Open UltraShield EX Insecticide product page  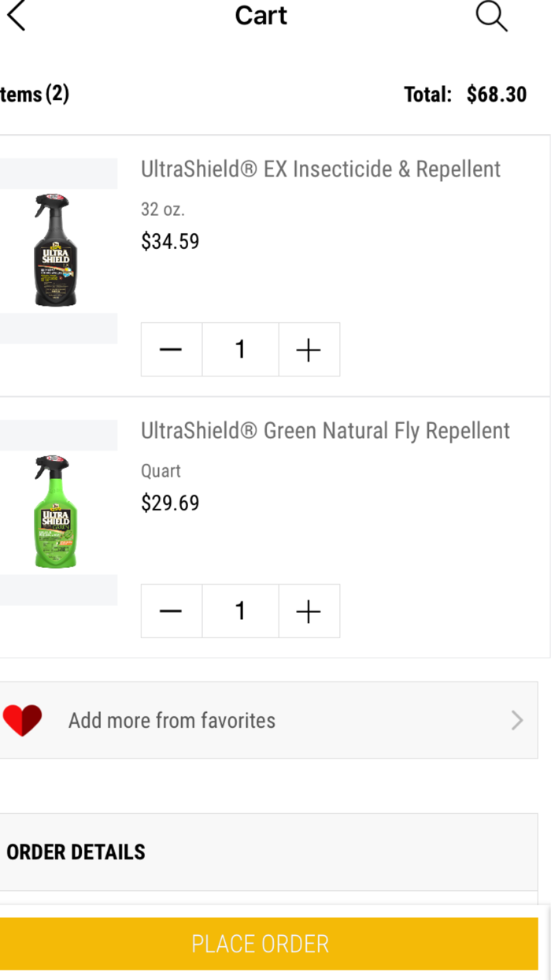(x=320, y=169)
